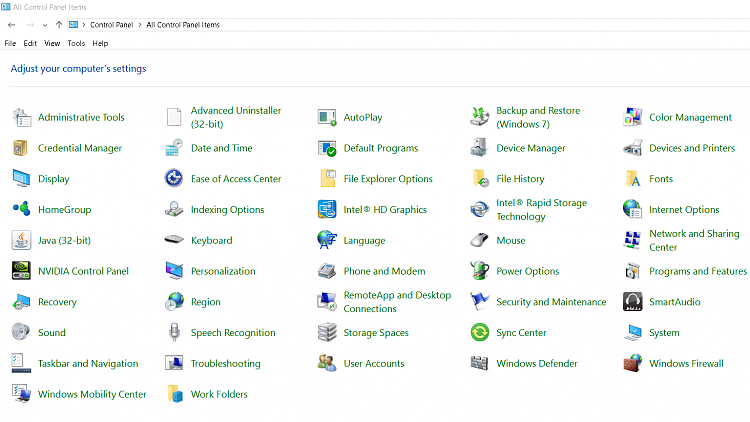Open Backup and Restore (Windows 7) link
750x422 pixels.
(538, 117)
